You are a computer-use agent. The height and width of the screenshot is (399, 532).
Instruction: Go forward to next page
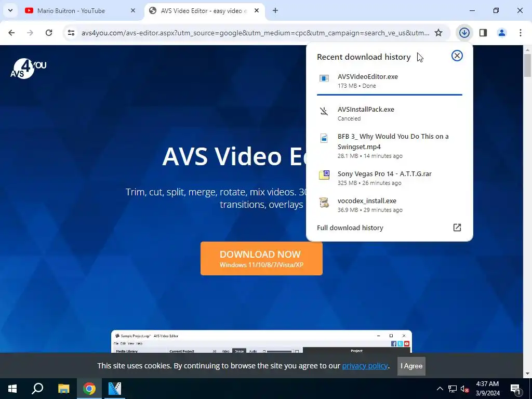tap(30, 33)
